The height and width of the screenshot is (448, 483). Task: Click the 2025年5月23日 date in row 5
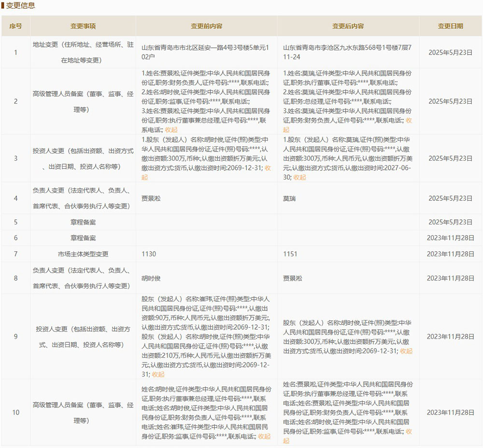coord(450,222)
